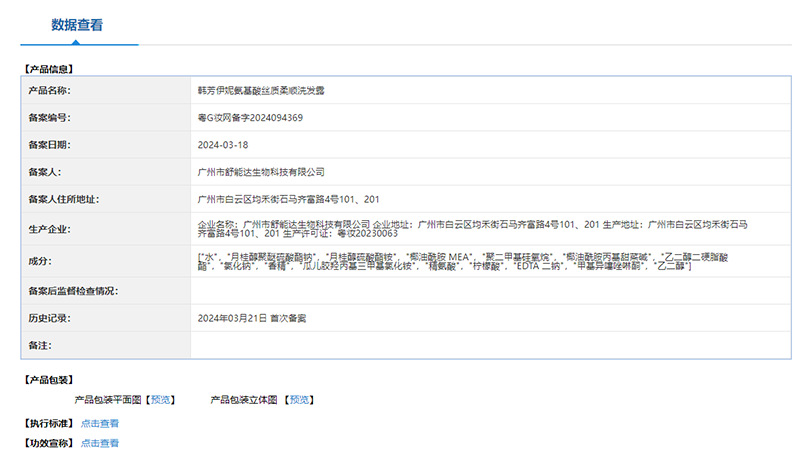800x469 pixels.
Task: Preview the 产品包装平面图 image
Action: 161,400
